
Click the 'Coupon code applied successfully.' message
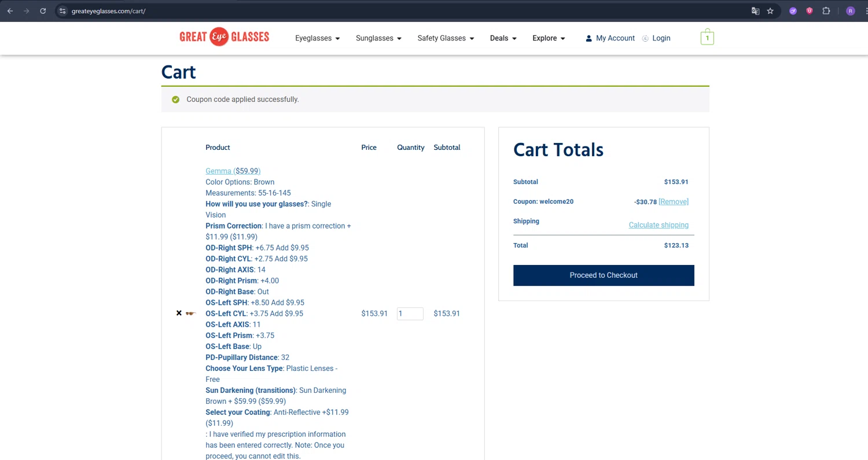tap(242, 100)
